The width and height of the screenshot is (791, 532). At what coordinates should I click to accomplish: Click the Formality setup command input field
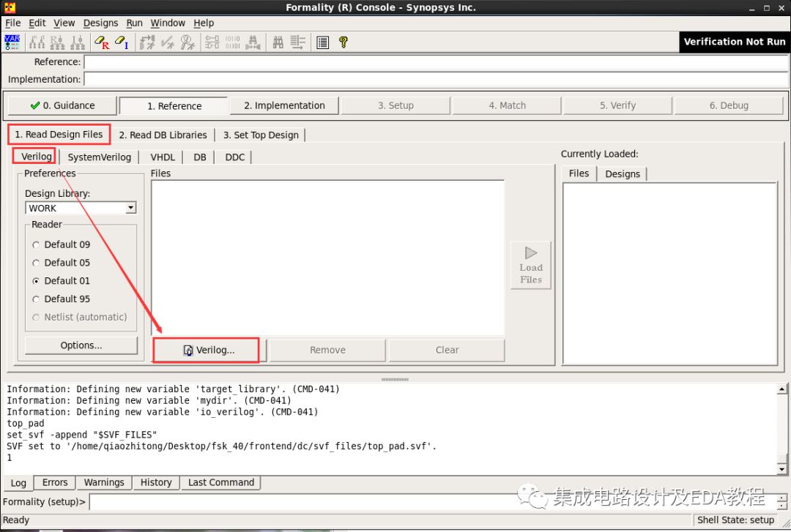tap(432, 502)
